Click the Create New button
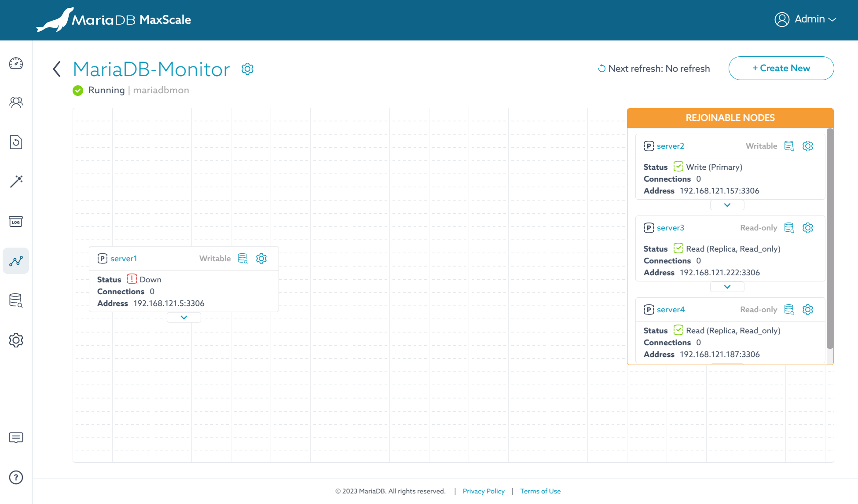858x504 pixels. (781, 68)
